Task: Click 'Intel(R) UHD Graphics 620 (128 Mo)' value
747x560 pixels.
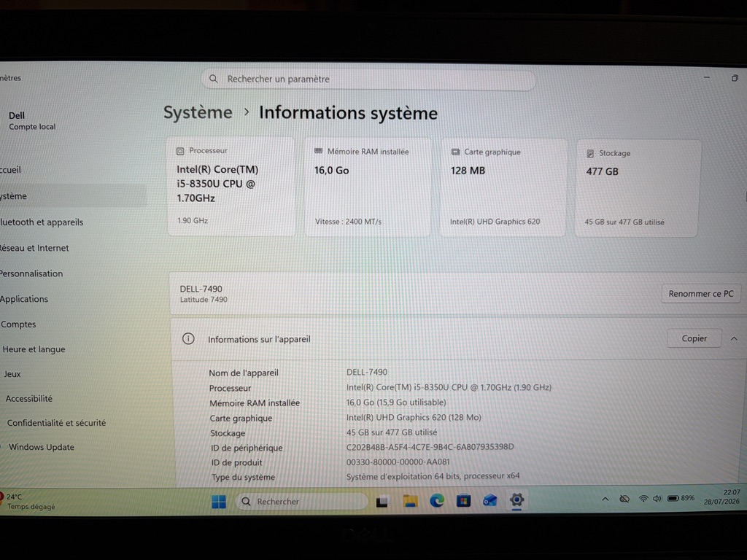Action: click(414, 417)
